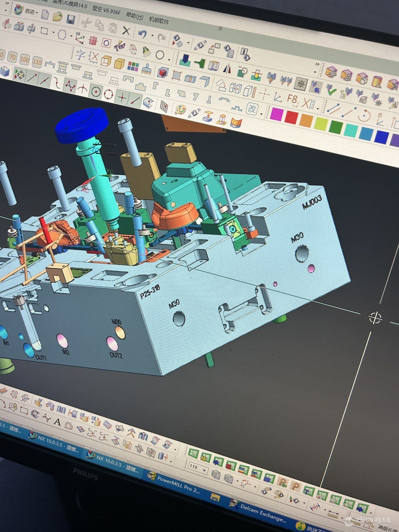Expand the undo history dropdown arrow
399x532 pixels.
pyautogui.click(x=152, y=36)
